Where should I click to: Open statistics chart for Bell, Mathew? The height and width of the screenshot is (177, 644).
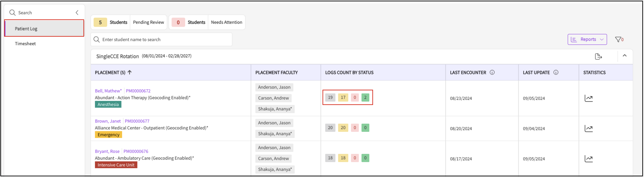coord(588,98)
